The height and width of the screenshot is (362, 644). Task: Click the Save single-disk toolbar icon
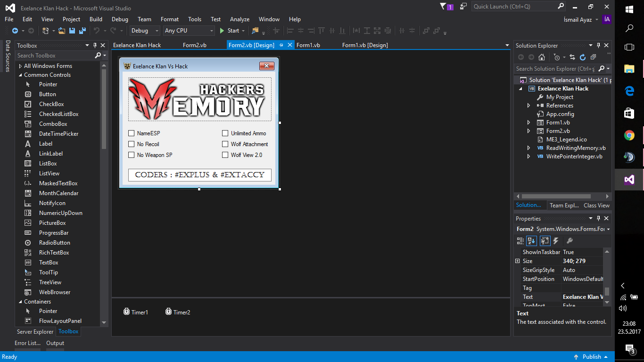72,31
